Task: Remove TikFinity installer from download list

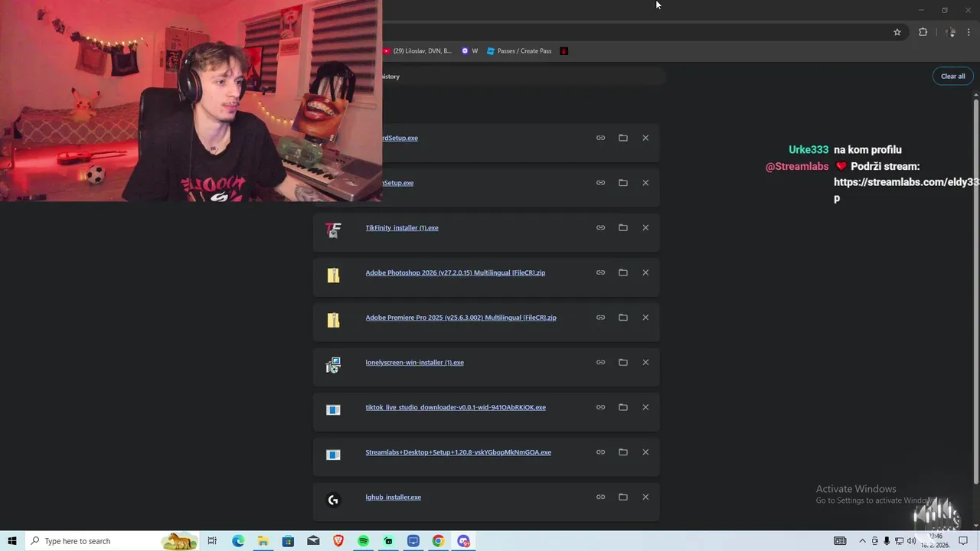Action: tap(645, 227)
